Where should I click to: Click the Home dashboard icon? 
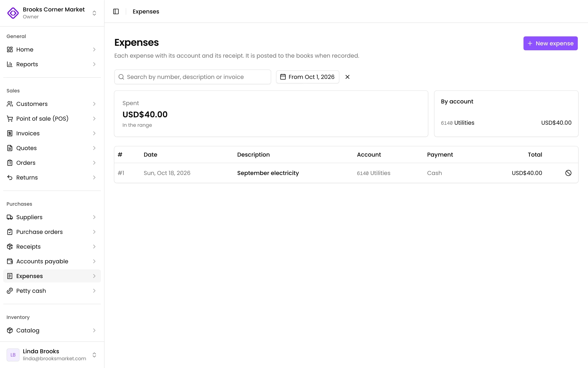(x=10, y=50)
